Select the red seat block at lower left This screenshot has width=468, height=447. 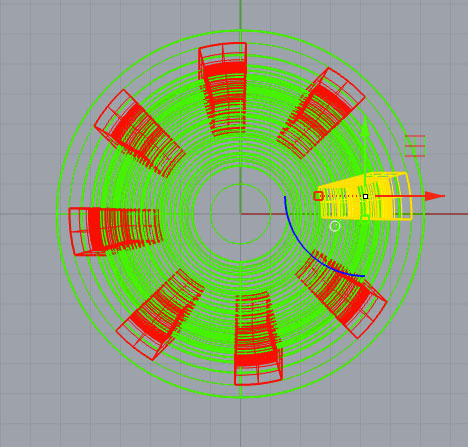point(160,315)
